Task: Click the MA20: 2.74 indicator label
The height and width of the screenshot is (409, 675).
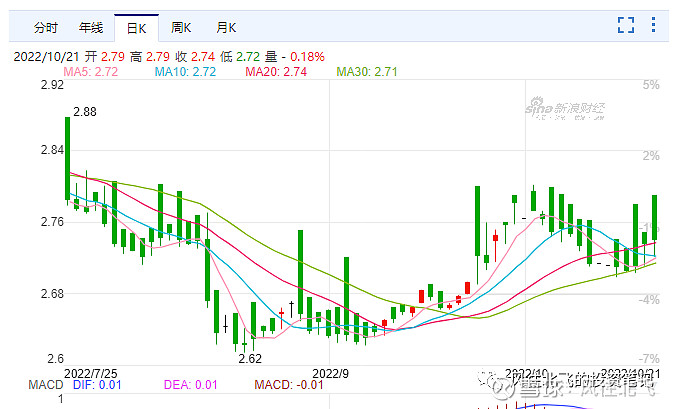Action: point(276,71)
